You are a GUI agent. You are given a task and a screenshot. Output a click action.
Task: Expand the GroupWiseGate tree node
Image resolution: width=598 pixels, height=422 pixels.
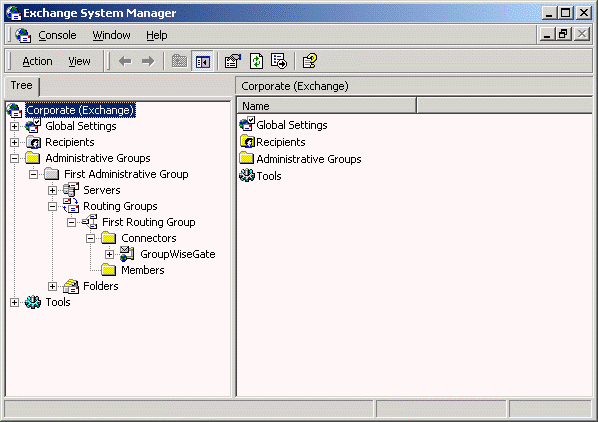pos(109,254)
